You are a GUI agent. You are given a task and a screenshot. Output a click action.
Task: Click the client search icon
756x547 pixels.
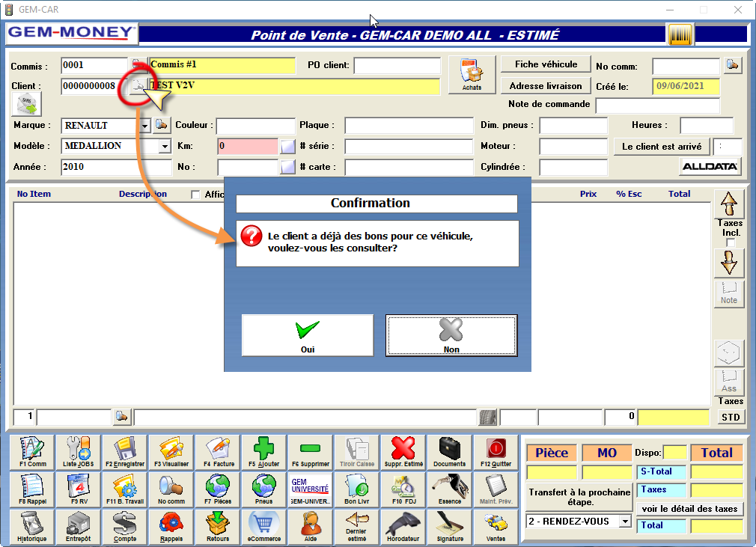tap(138, 86)
